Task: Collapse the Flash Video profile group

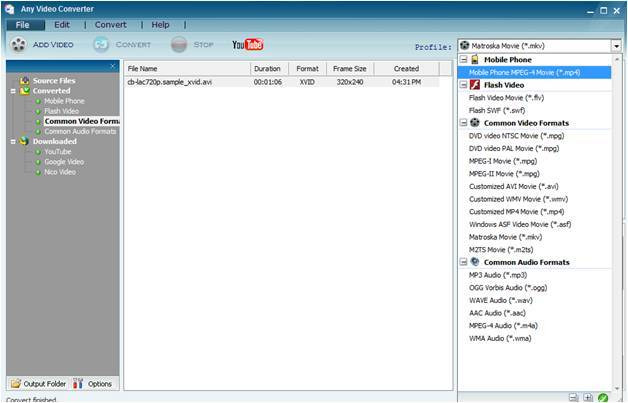Action: [x=463, y=85]
